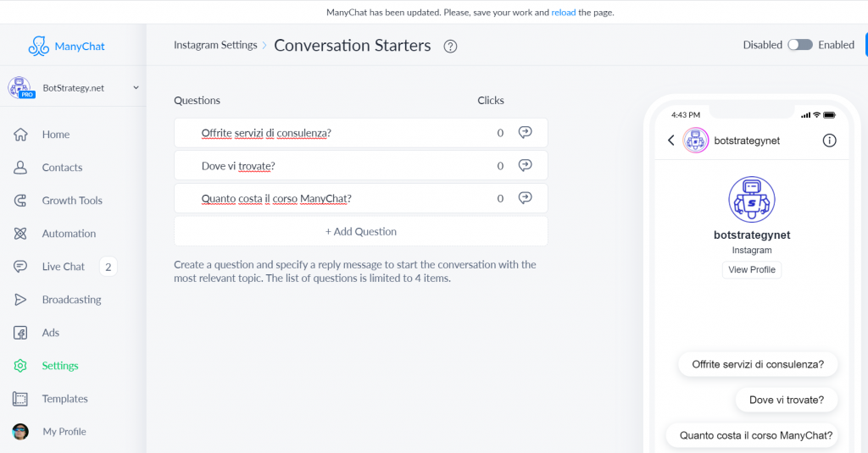Screen dimensions: 868x453
Task: Select Settings menu item
Action: (60, 366)
